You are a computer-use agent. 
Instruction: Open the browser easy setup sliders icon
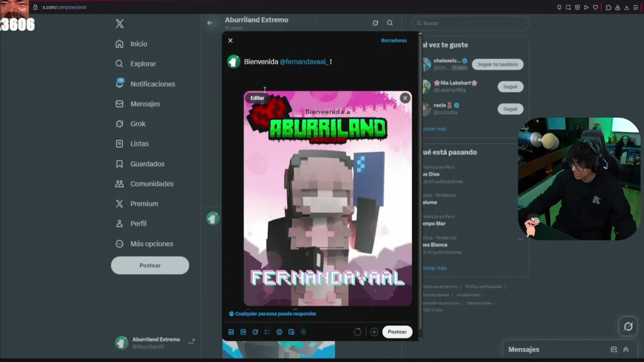(x=635, y=7)
